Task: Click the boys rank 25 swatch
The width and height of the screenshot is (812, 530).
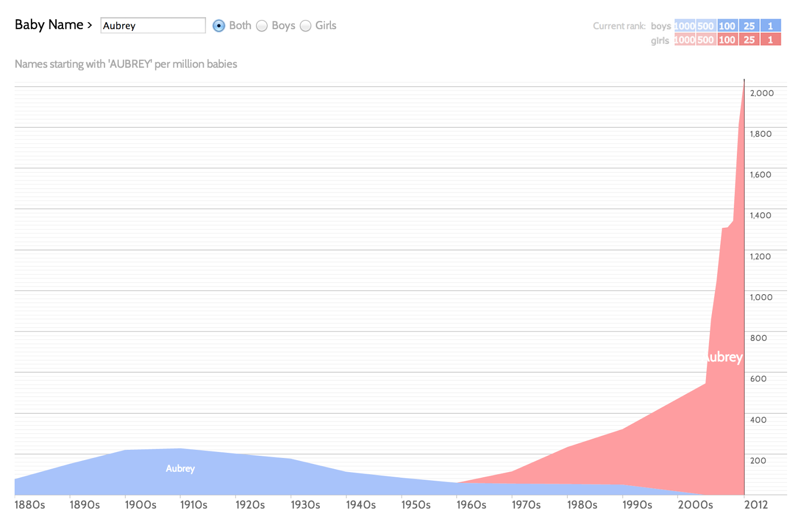Action: pos(749,26)
